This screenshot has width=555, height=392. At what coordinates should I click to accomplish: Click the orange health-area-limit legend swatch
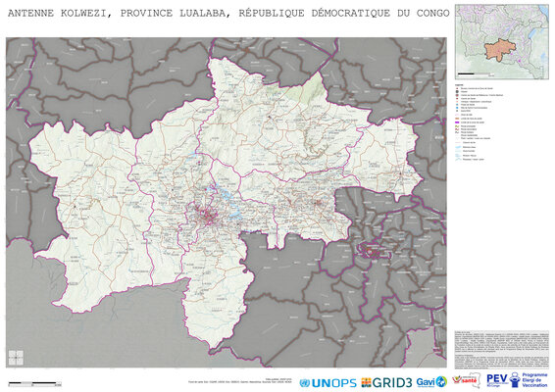[x=457, y=119]
